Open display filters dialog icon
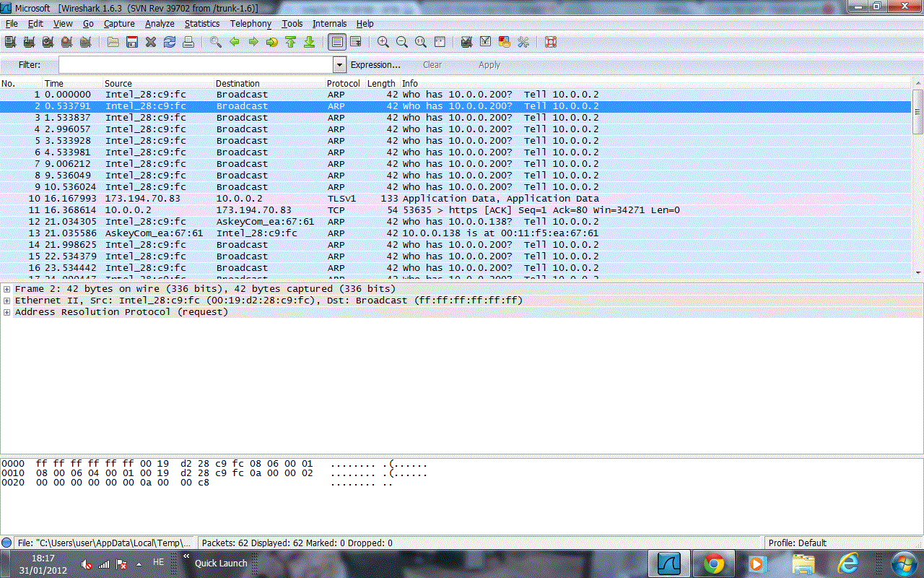The image size is (924, 578). tap(486, 42)
